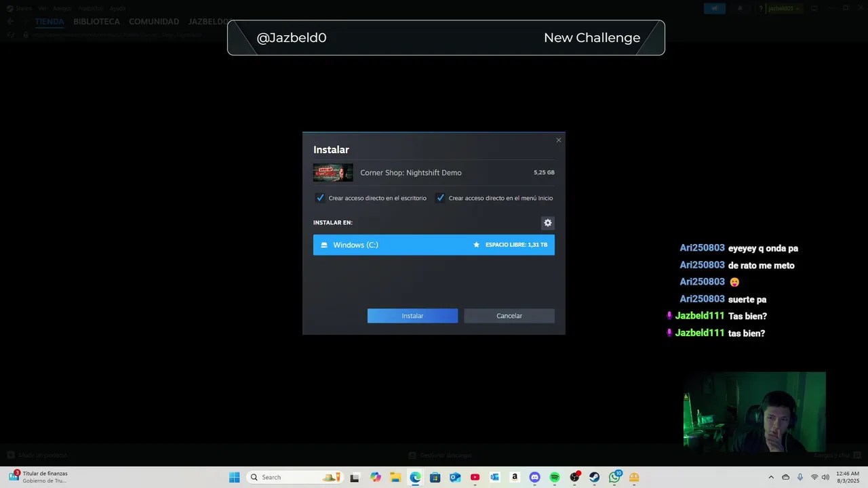Click the 5,25 GB size text
The width and height of the screenshot is (868, 488).
coord(544,173)
